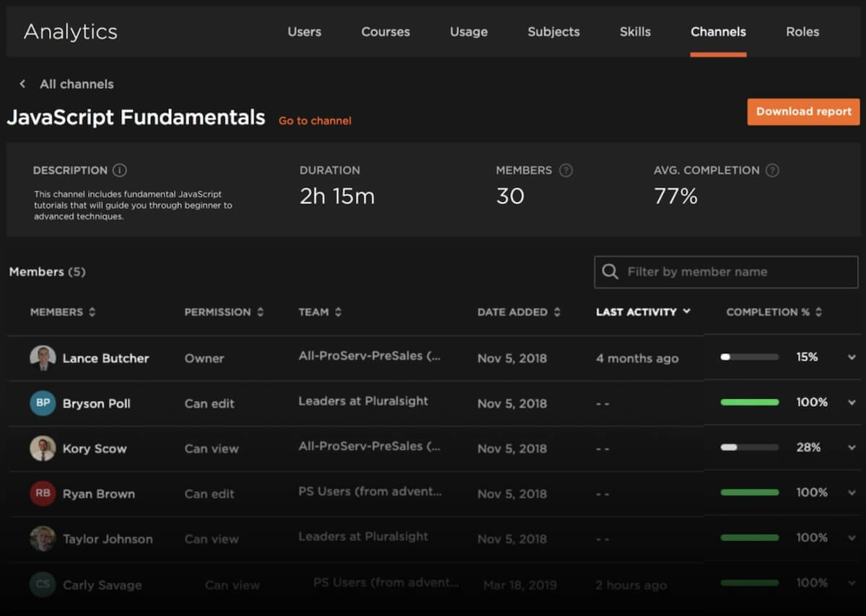The height and width of the screenshot is (616, 866).
Task: Sort by the Team column
Action: tap(320, 312)
